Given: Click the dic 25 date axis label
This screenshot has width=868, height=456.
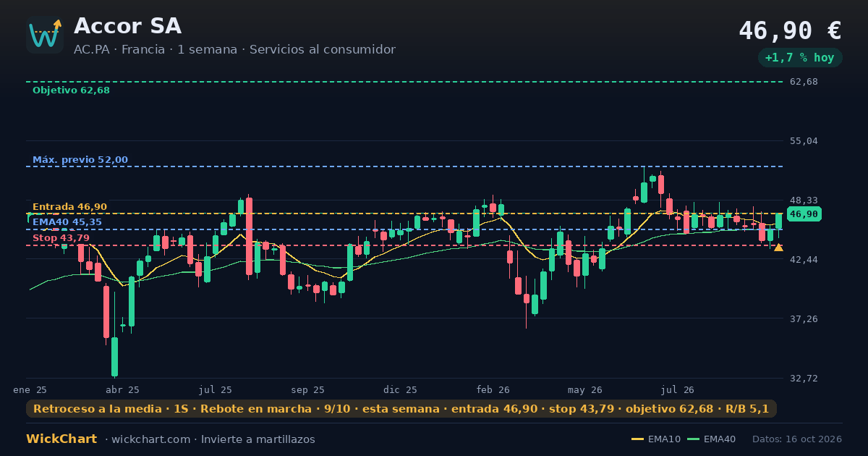Looking at the screenshot, I should point(401,389).
